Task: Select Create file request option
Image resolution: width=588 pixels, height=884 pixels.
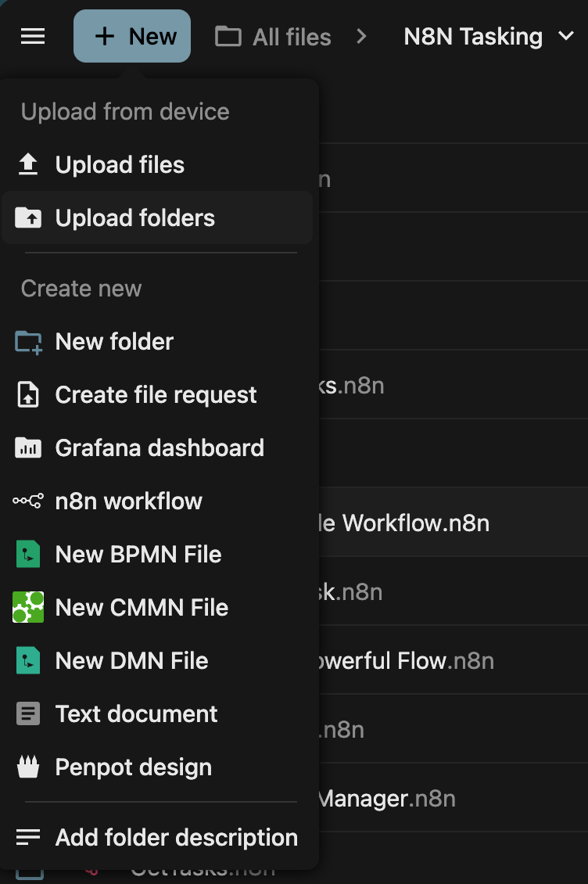Action: pos(157,394)
